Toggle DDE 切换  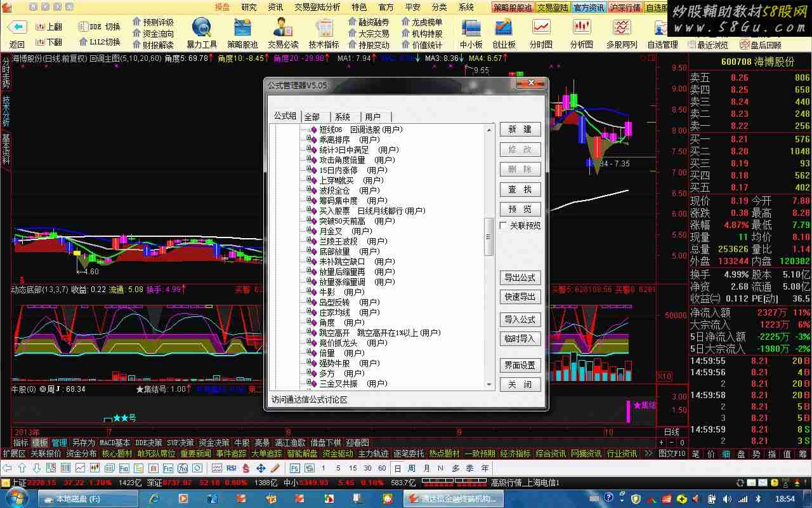click(100, 27)
